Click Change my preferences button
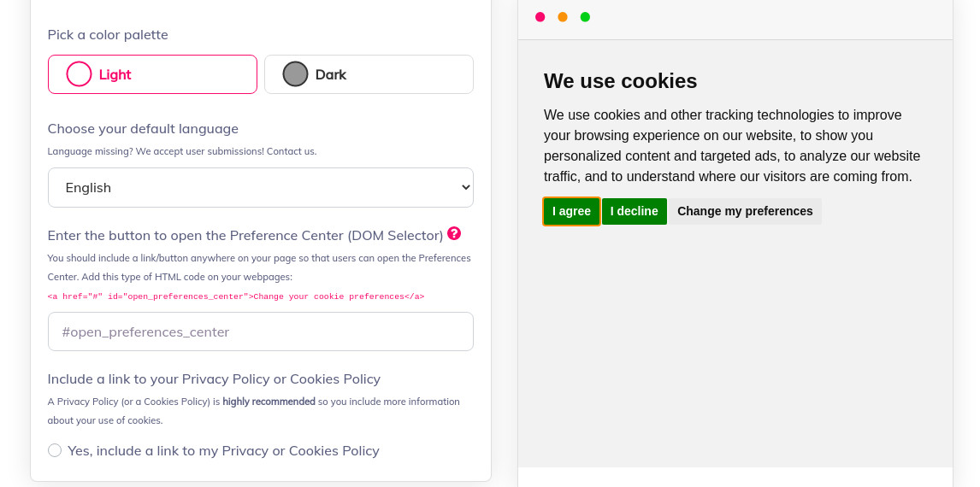Screen dimensions: 980x487 745,211
